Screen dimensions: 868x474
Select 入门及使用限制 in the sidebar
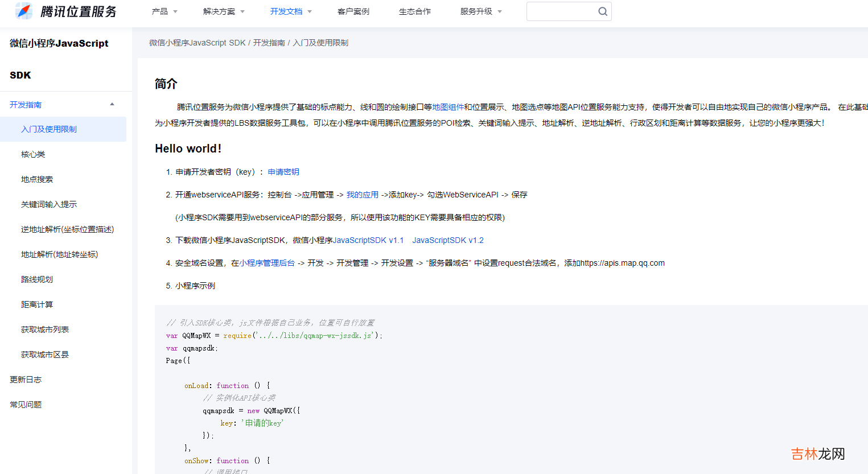[63, 129]
